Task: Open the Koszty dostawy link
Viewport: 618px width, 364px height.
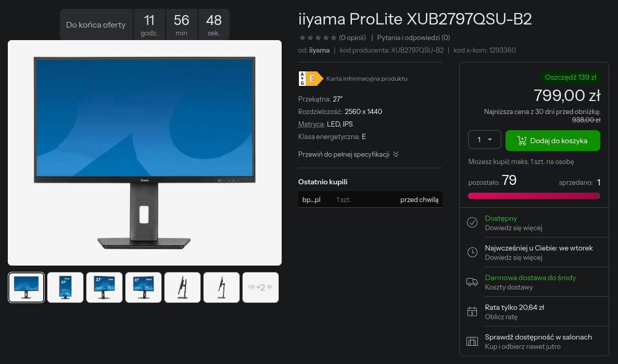Action: [509, 287]
